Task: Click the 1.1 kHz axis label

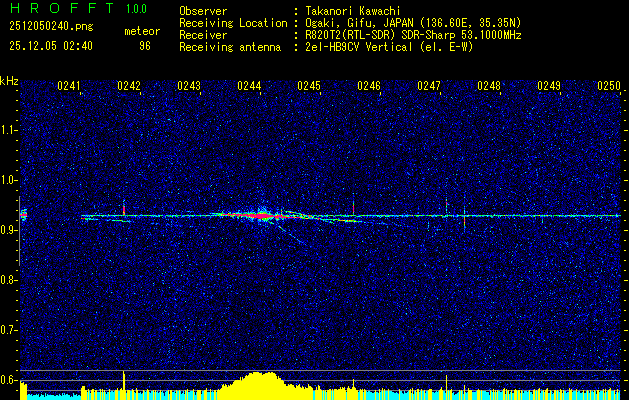Action: (x=9, y=130)
